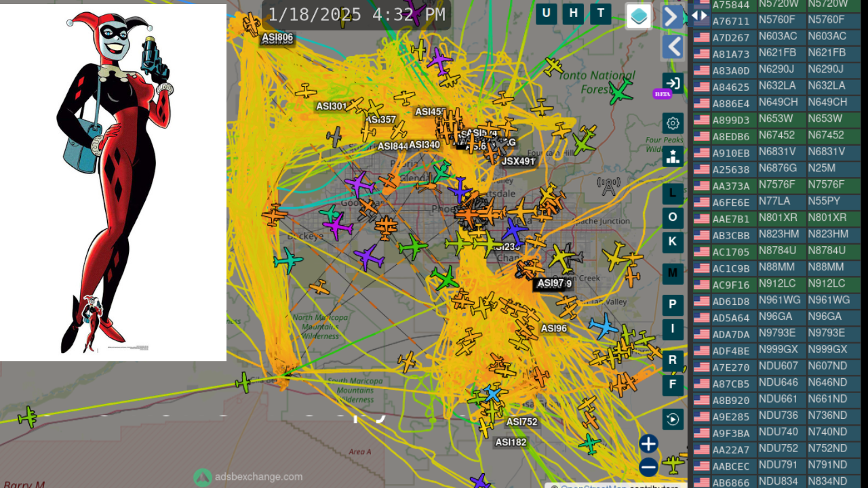Toggle the U map button

(x=547, y=14)
